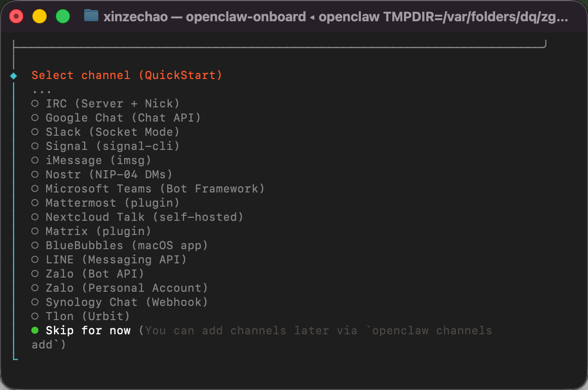Select Zalo (Personal Account) option
Screen dimensions: 588x390
tap(119, 288)
